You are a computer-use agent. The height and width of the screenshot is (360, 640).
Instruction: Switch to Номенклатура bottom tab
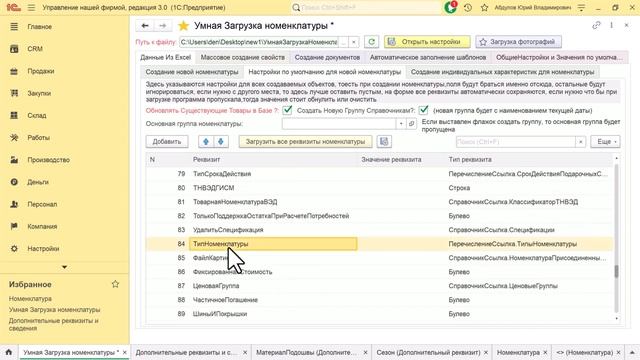[x=518, y=352]
